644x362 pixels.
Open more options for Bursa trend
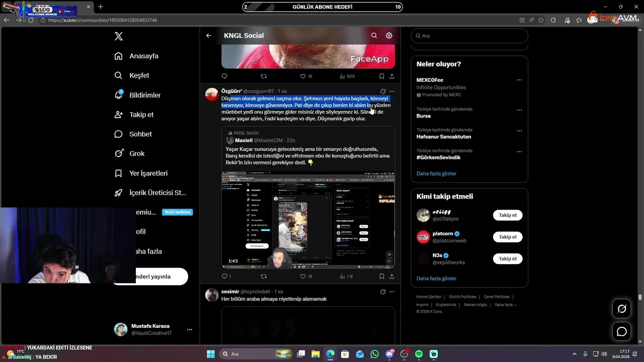click(519, 110)
